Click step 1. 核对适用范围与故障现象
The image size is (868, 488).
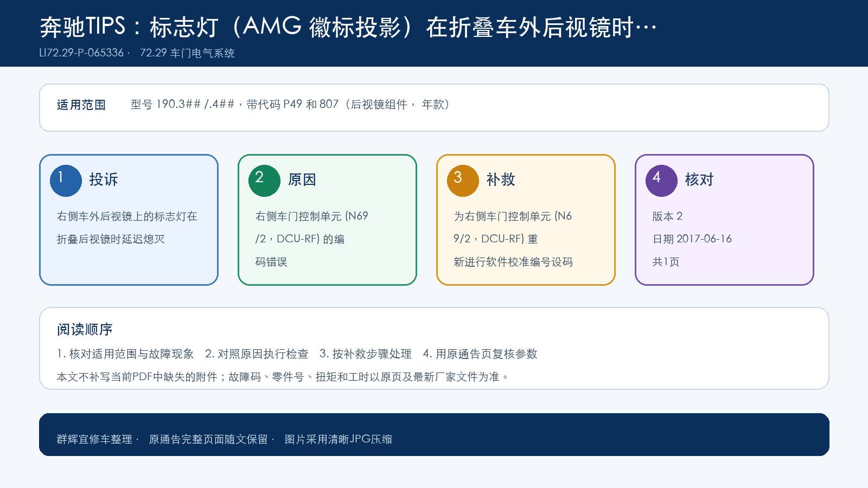125,354
